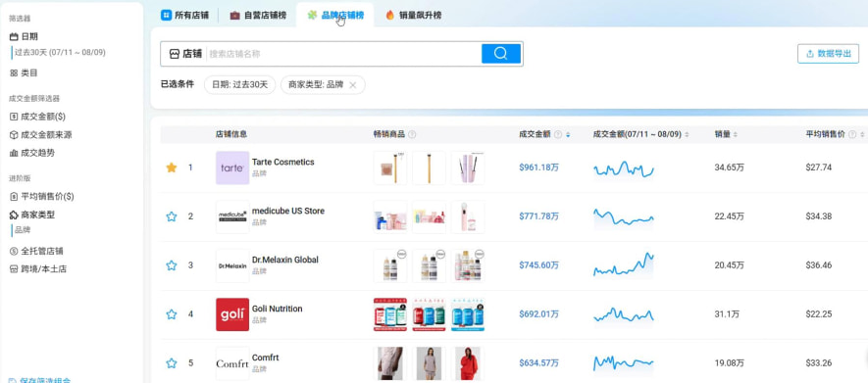View first best-selling product of Tarte Cosmetics

390,168
